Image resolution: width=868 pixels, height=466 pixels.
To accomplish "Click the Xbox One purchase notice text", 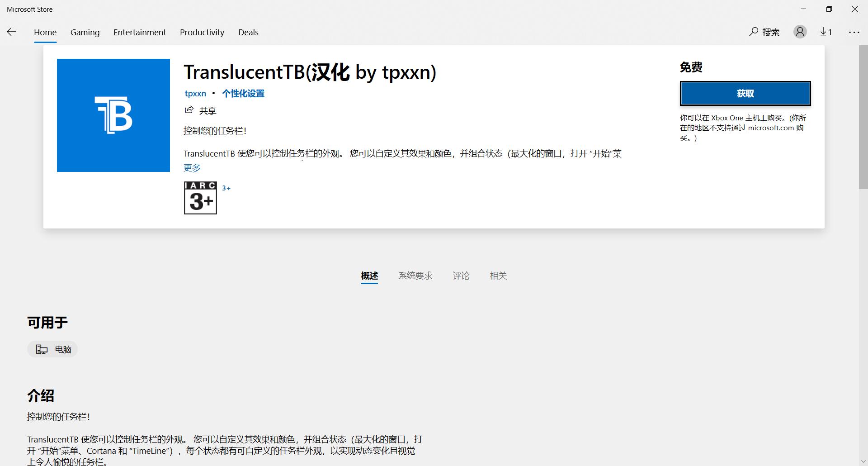I will (x=743, y=128).
